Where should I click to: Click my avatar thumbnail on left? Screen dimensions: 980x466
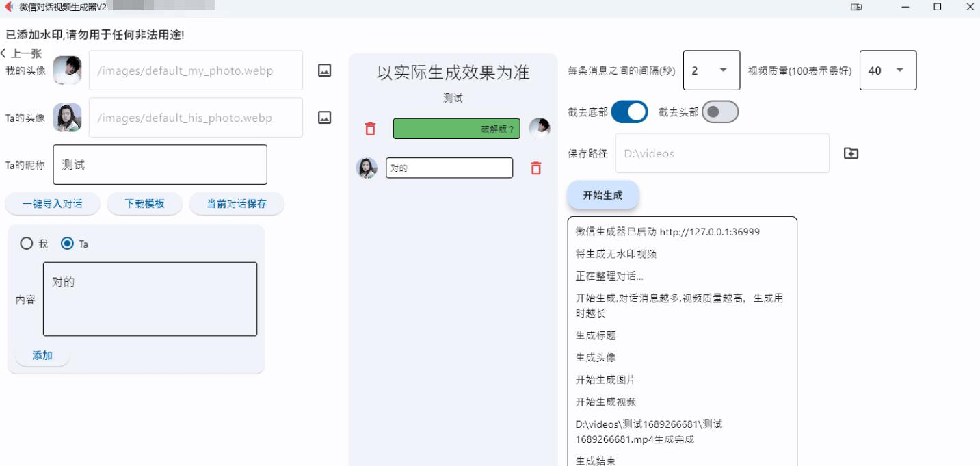[x=67, y=70]
